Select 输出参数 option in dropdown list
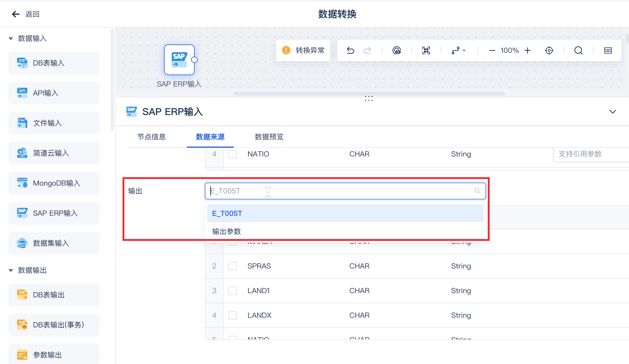 coord(226,232)
